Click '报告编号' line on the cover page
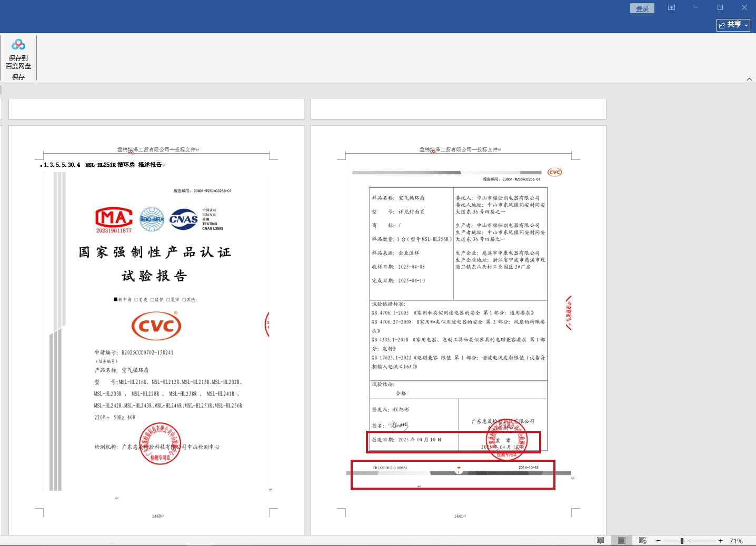Image resolution: width=756 pixels, height=546 pixels. [203, 191]
